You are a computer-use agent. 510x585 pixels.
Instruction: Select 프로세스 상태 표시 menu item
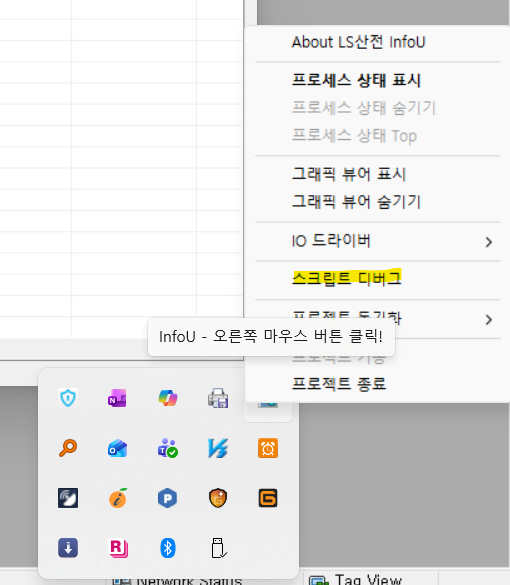tap(378, 80)
